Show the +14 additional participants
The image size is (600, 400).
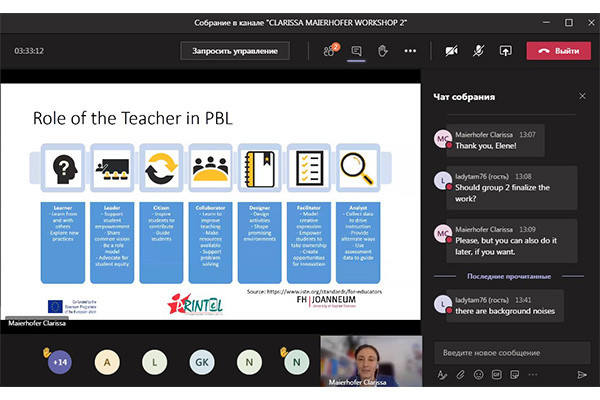pyautogui.click(x=59, y=362)
